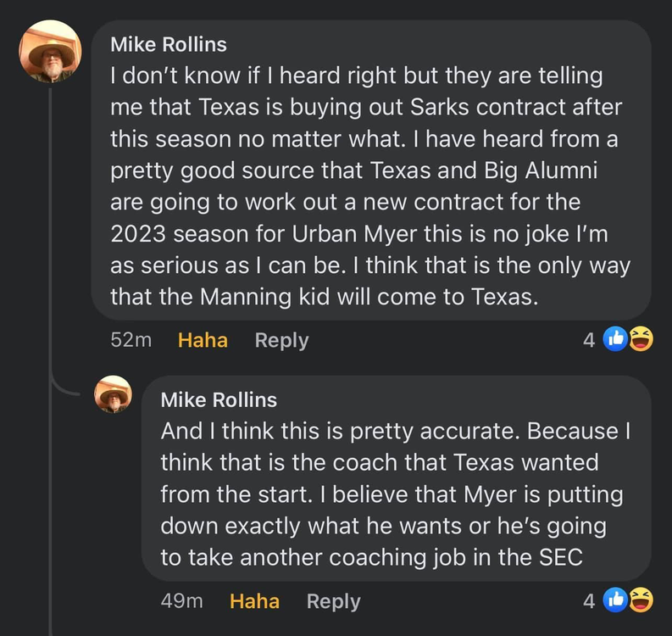Click the reply bubble starting "And I think"

click(x=396, y=492)
